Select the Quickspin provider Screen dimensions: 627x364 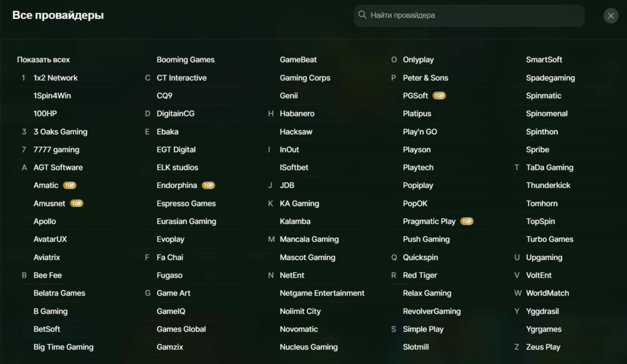[420, 258]
